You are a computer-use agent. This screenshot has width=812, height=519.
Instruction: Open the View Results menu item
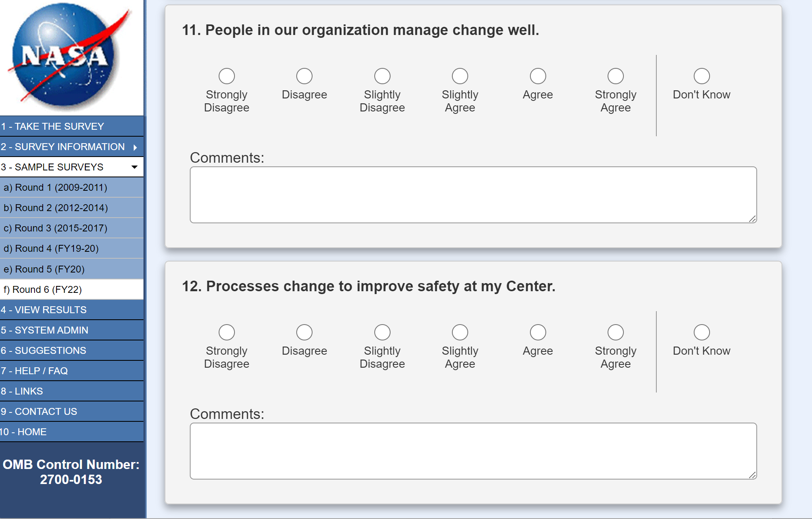[44, 310]
